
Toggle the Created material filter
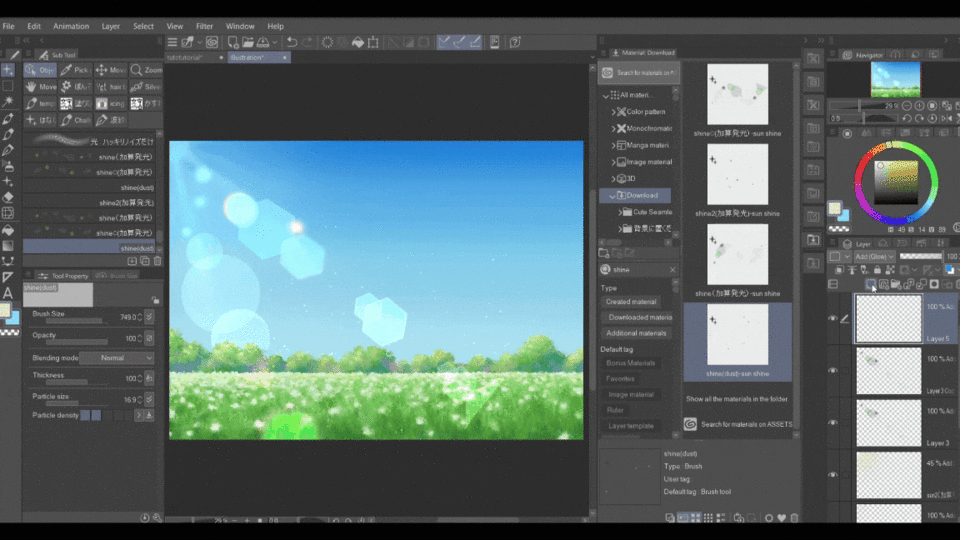pyautogui.click(x=631, y=302)
